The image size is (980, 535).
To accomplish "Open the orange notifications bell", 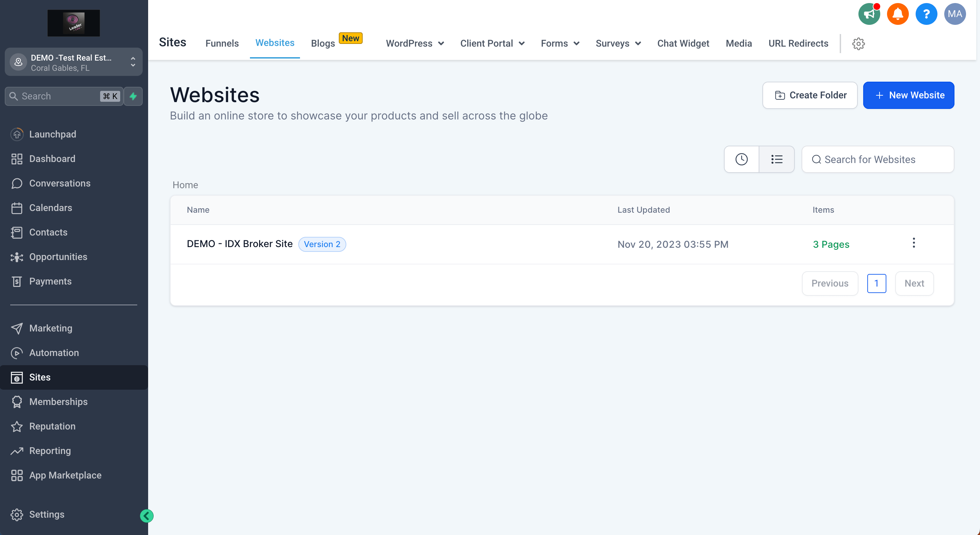I will (898, 14).
